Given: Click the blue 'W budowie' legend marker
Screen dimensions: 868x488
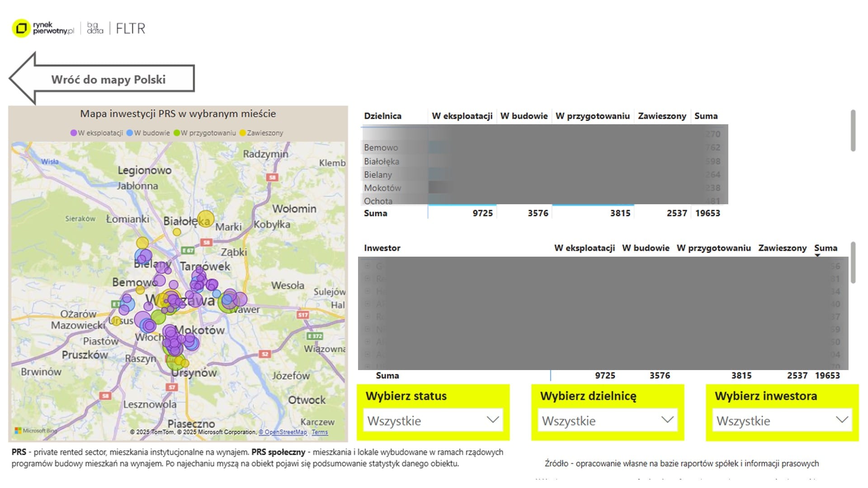Looking at the screenshot, I should [x=130, y=133].
